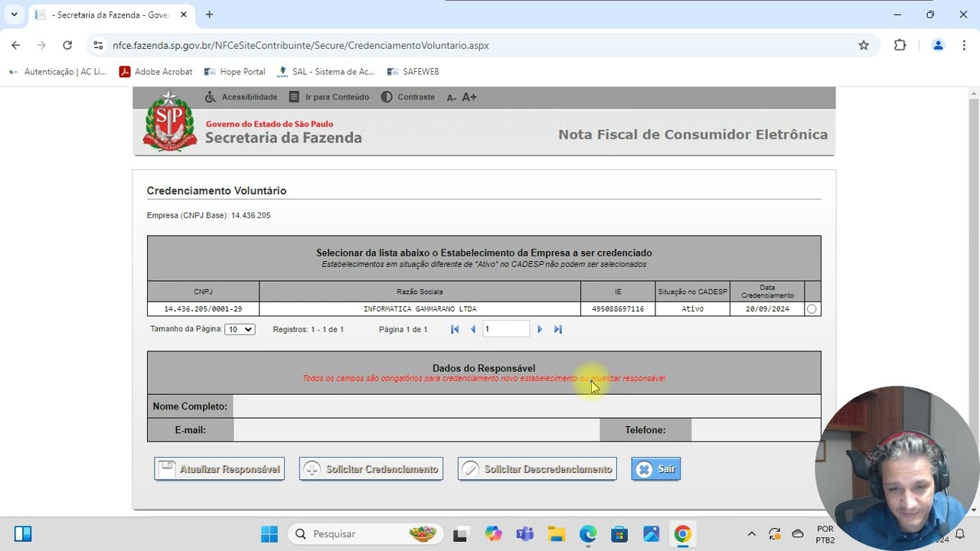Go to the last page of records
Screen dimensions: 980x551
[x=557, y=329]
